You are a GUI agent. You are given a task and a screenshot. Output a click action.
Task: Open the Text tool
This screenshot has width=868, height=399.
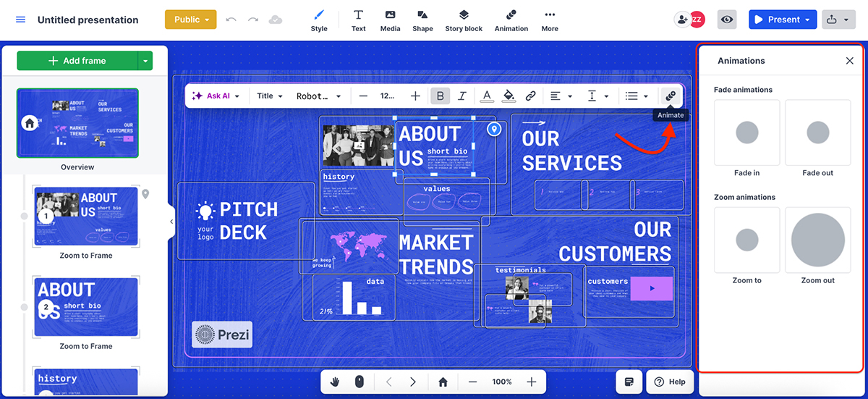click(358, 20)
